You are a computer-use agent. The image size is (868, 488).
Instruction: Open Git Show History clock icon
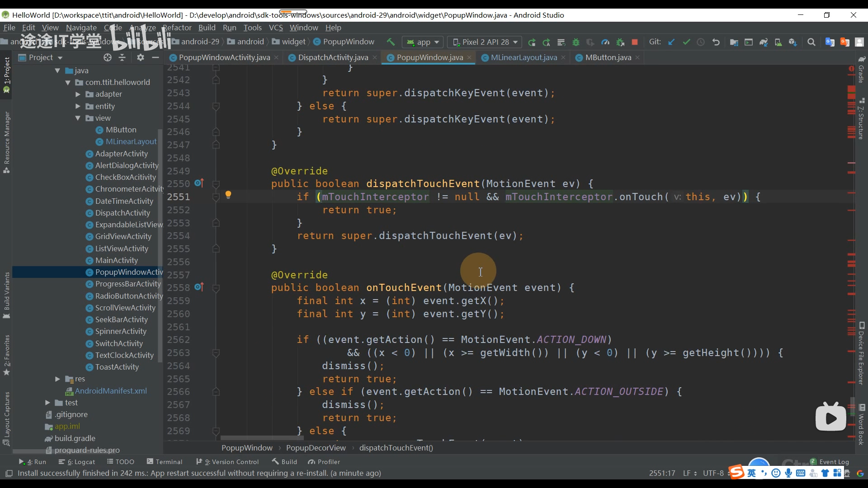click(701, 42)
